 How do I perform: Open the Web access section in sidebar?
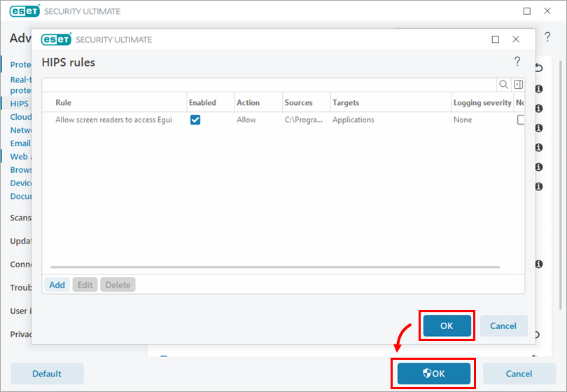pos(20,157)
